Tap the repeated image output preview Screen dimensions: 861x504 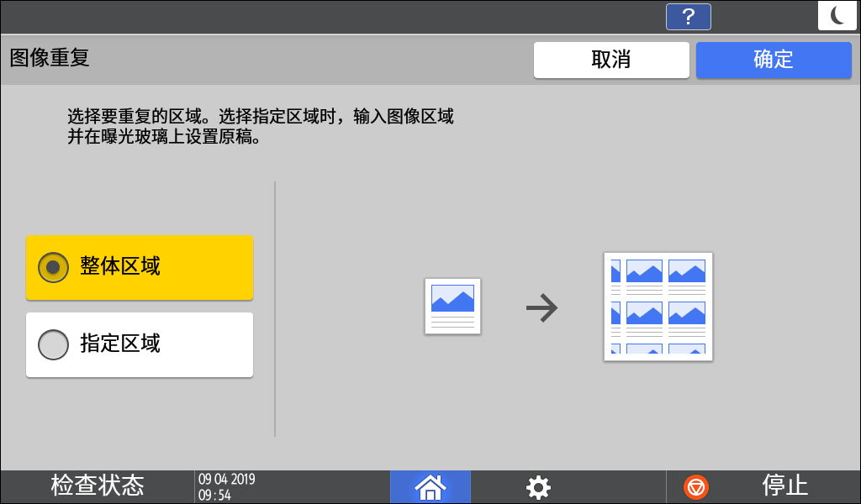(658, 306)
